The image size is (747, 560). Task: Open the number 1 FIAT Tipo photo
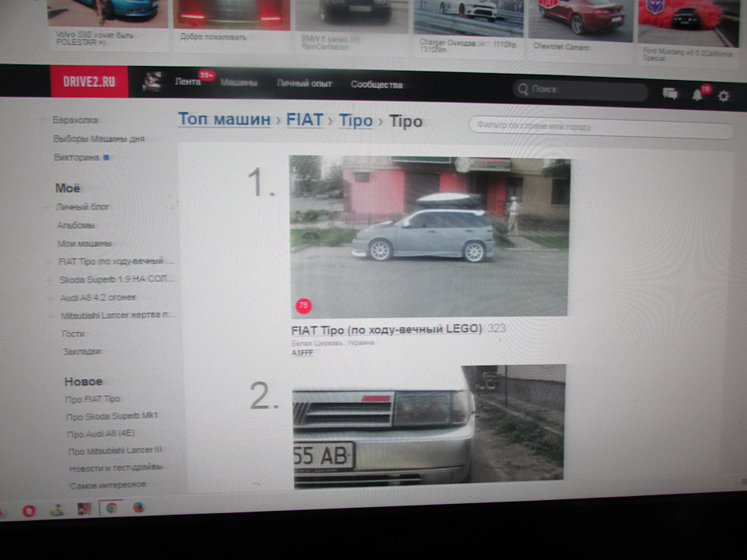pos(430,236)
